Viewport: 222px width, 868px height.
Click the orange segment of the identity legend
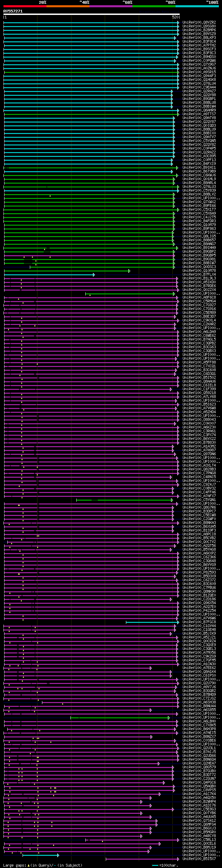pos(68,6)
